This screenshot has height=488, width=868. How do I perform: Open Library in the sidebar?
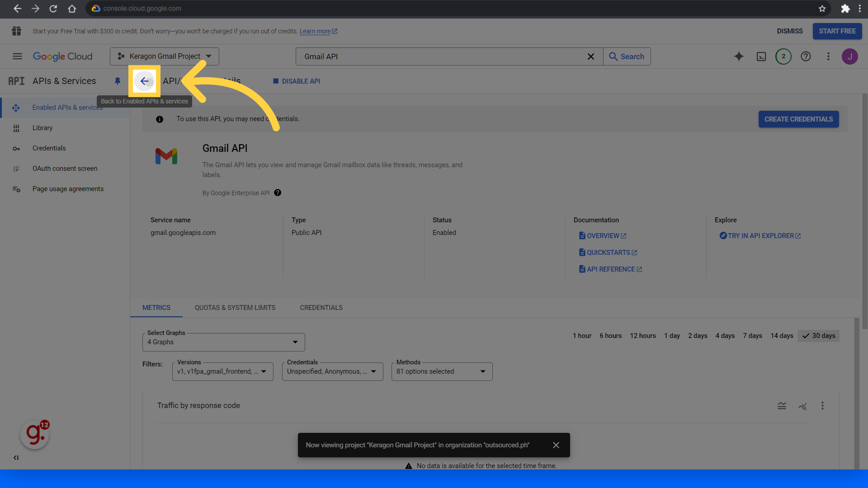(66, 128)
